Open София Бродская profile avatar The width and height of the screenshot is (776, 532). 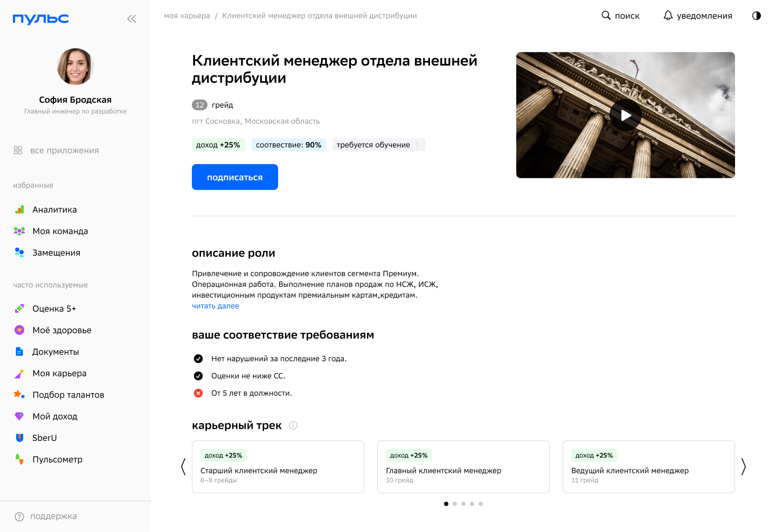pos(75,67)
